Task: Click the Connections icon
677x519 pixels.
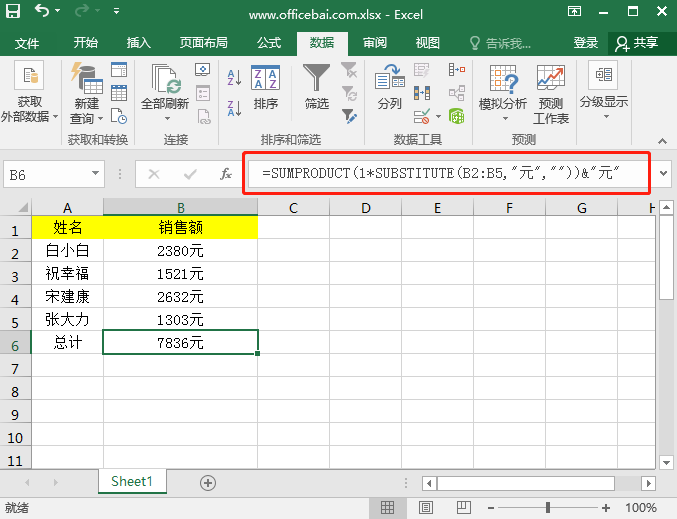Action: [202, 70]
